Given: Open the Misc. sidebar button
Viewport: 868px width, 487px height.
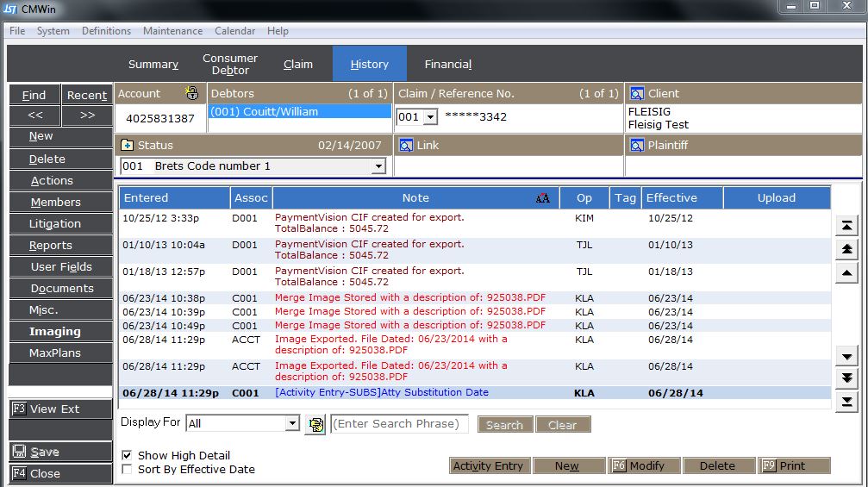Looking at the screenshot, I should (61, 310).
